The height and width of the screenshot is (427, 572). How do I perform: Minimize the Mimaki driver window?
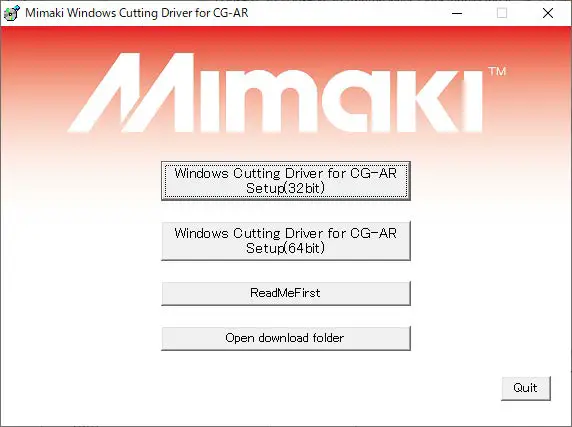tap(457, 13)
